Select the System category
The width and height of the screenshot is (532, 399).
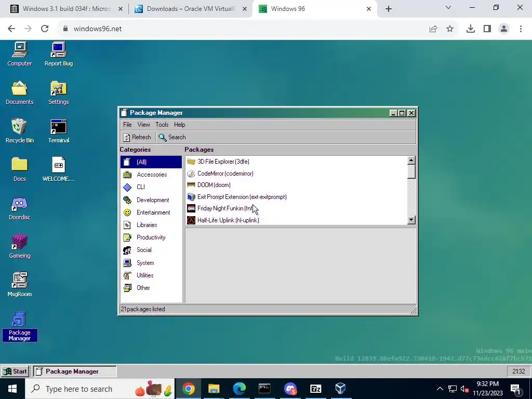[151, 262]
